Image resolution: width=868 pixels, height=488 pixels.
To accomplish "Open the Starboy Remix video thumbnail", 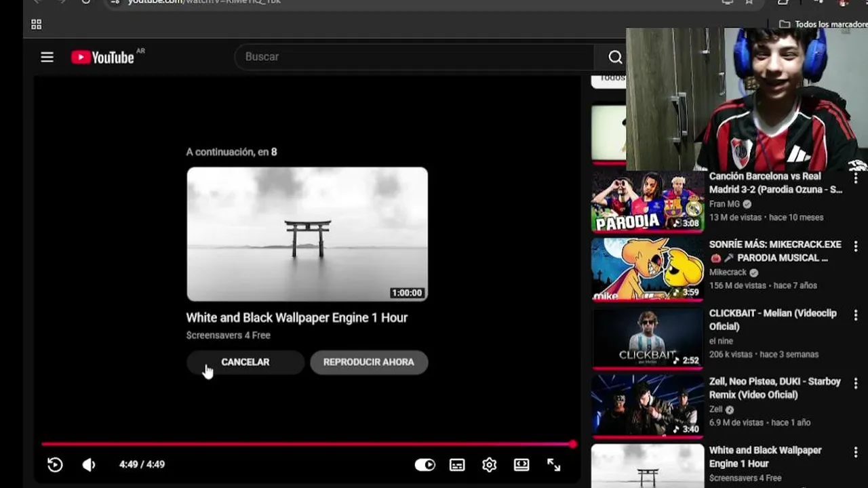I will (x=648, y=406).
